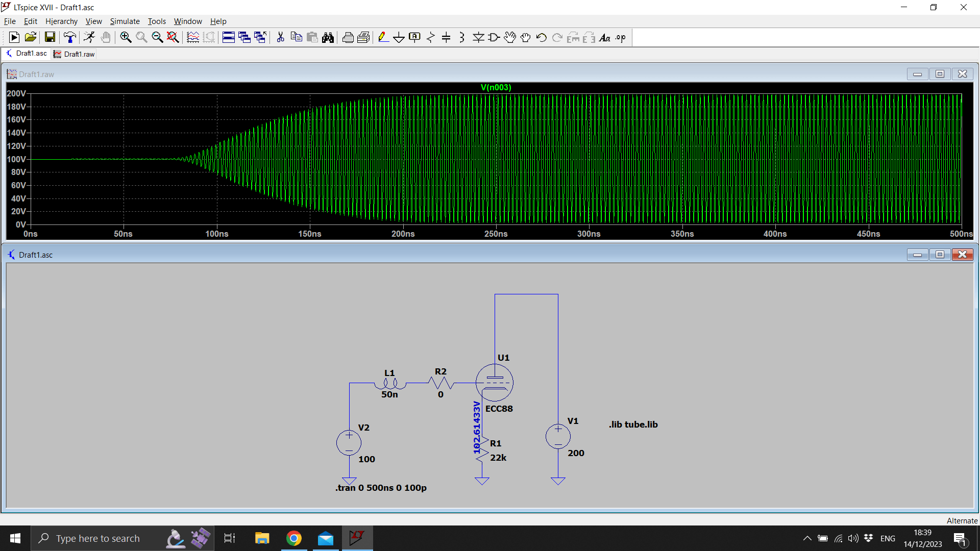This screenshot has height=551, width=980.
Task: Click the Pan magnifier icon
Action: coord(141,37)
